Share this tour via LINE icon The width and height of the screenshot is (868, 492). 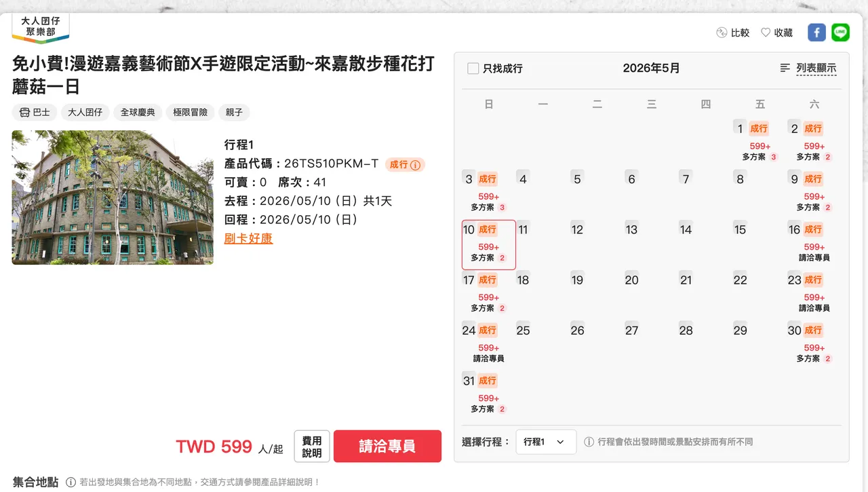tap(841, 33)
